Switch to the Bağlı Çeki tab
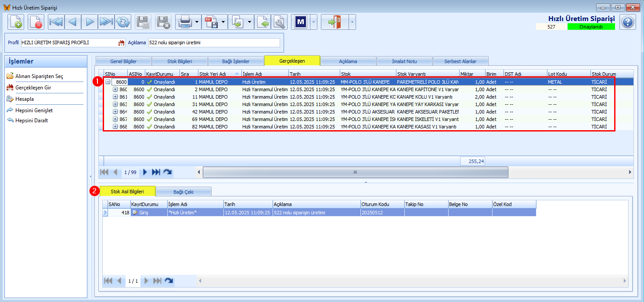The height and width of the screenshot is (302, 644). [183, 192]
